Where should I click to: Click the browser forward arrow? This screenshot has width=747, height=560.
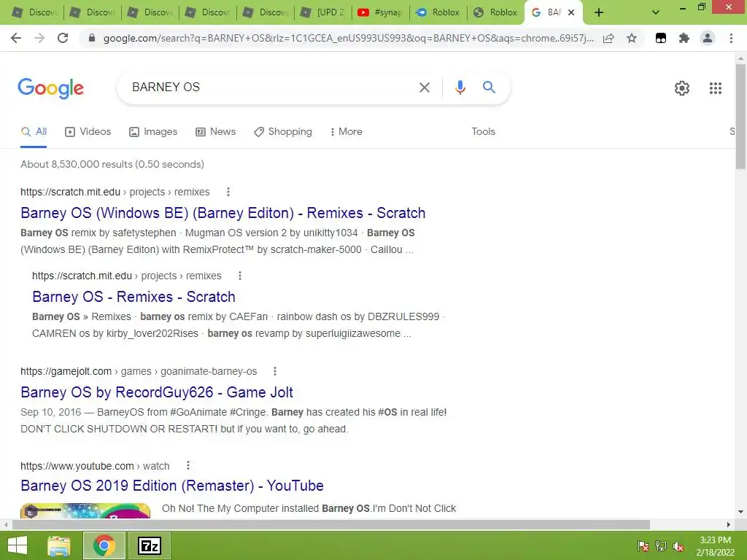(39, 38)
